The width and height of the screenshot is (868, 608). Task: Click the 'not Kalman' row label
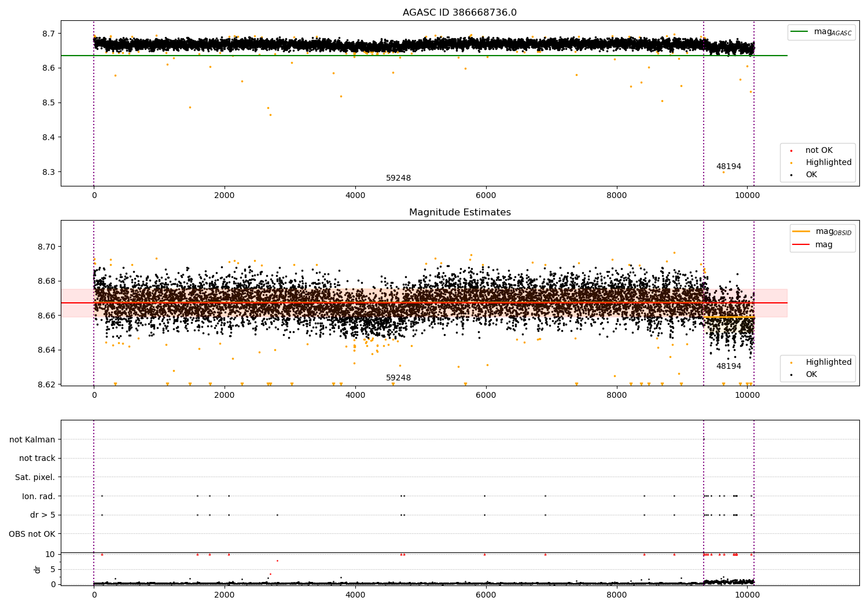click(32, 440)
